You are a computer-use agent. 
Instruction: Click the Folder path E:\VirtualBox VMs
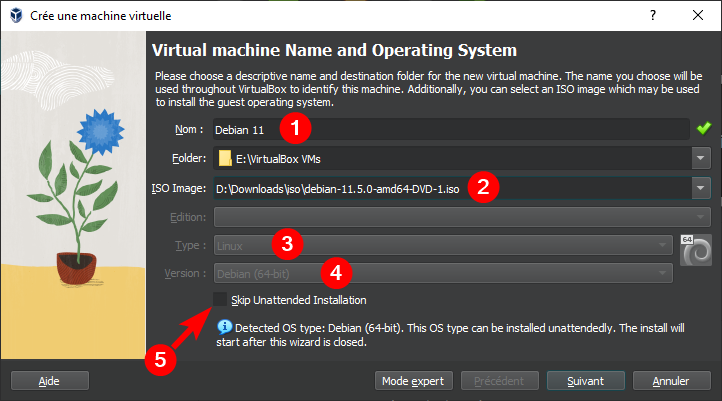click(278, 159)
